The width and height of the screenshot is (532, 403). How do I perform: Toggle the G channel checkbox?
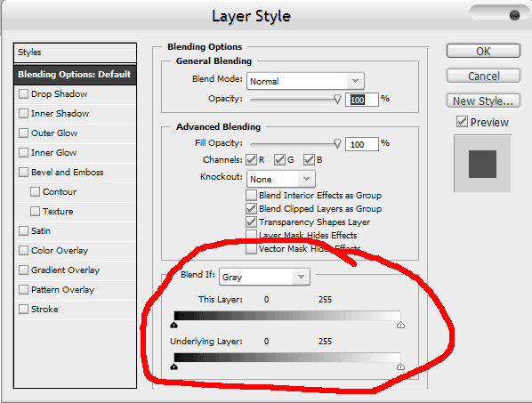279,160
